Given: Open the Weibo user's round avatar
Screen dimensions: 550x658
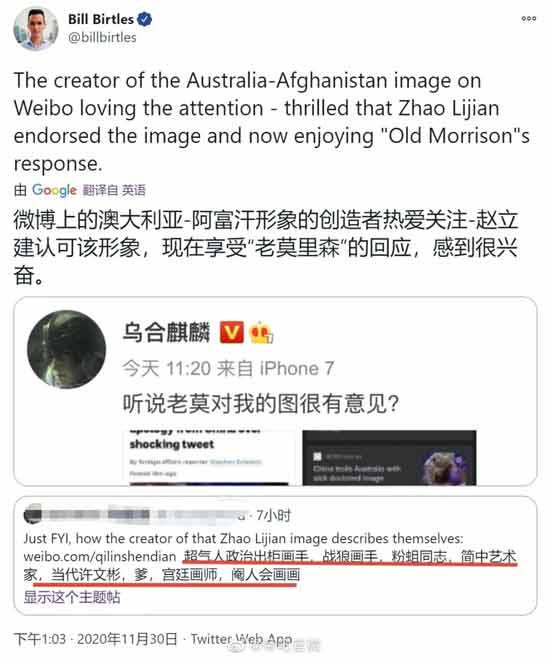Looking at the screenshot, I should (x=66, y=349).
